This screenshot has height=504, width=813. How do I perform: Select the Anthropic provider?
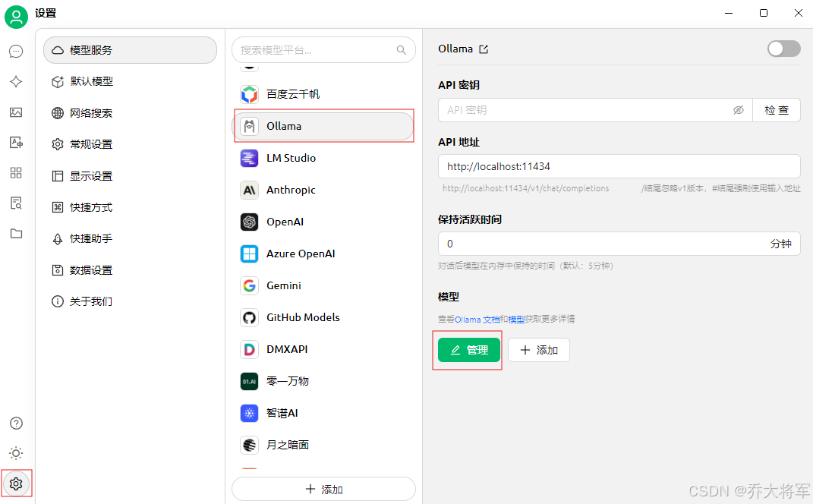pos(323,190)
